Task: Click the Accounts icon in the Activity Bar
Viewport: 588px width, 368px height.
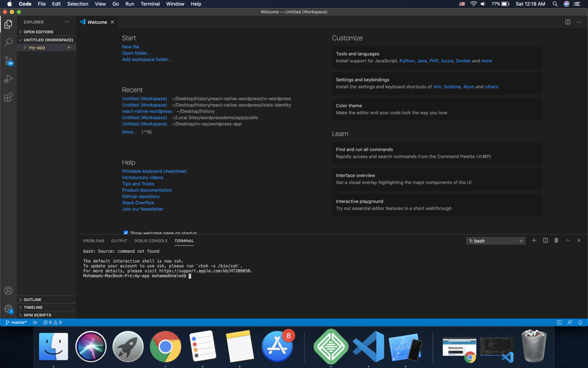Action: [x=8, y=291]
